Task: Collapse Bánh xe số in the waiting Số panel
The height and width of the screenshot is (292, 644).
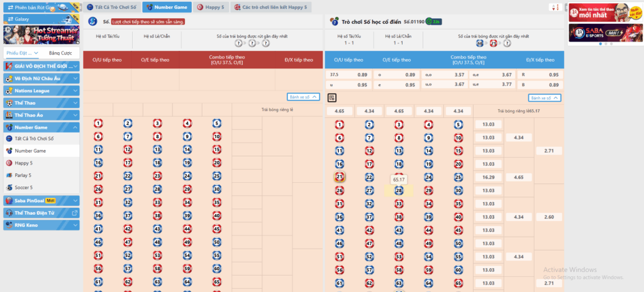Action: (303, 97)
